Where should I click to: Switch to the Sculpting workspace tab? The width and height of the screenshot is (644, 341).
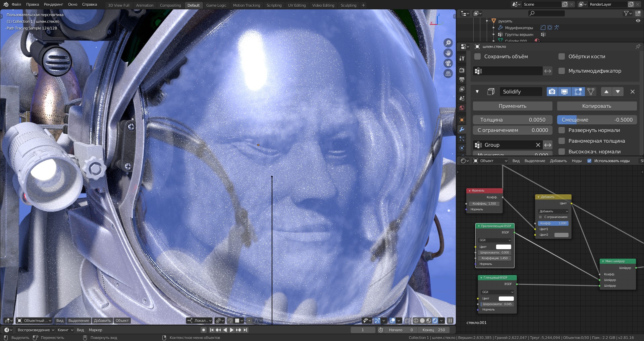click(x=348, y=5)
